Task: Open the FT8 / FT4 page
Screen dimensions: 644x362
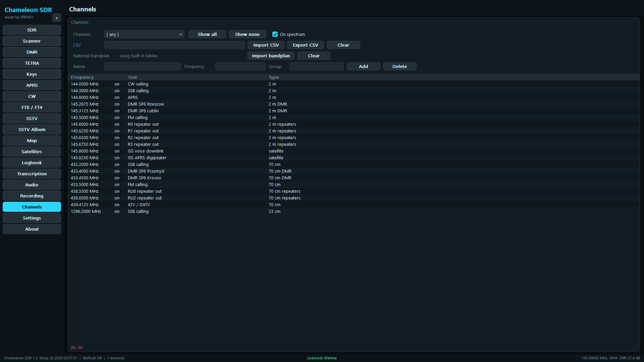Action: (32, 107)
